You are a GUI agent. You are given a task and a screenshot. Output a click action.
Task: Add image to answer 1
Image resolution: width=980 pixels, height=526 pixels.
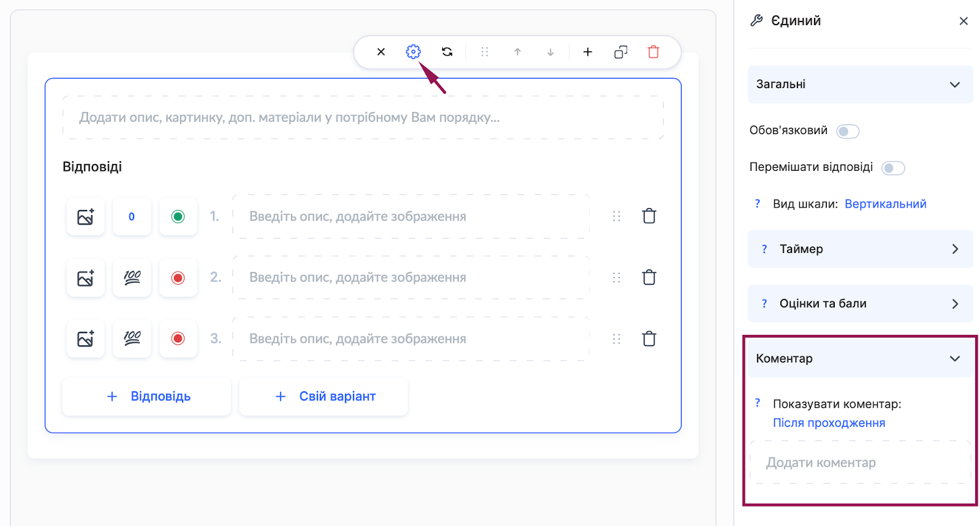86,217
